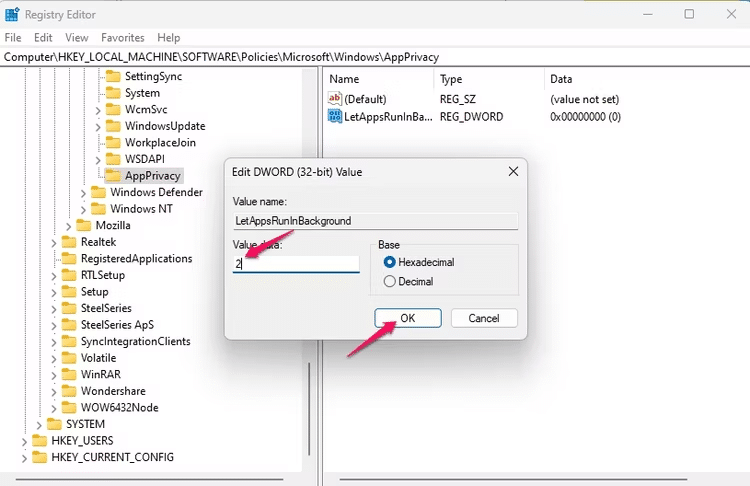The height and width of the screenshot is (486, 750).
Task: Open the Favorites menu
Action: 122,38
